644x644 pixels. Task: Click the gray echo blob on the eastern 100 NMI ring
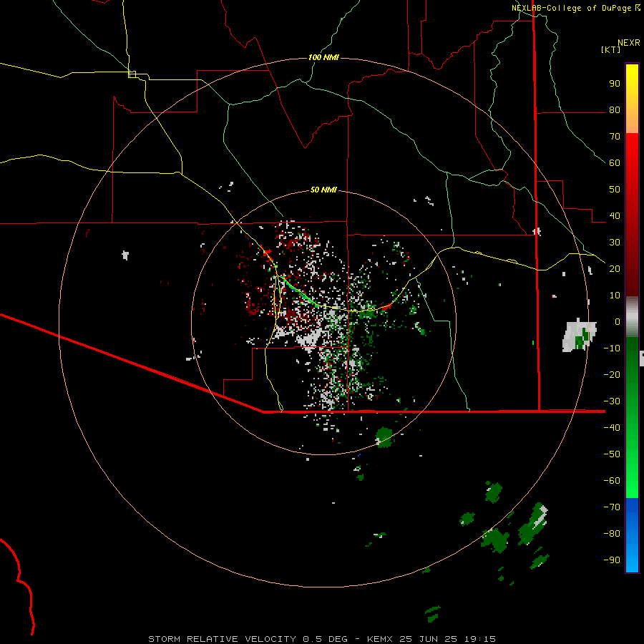[580, 335]
